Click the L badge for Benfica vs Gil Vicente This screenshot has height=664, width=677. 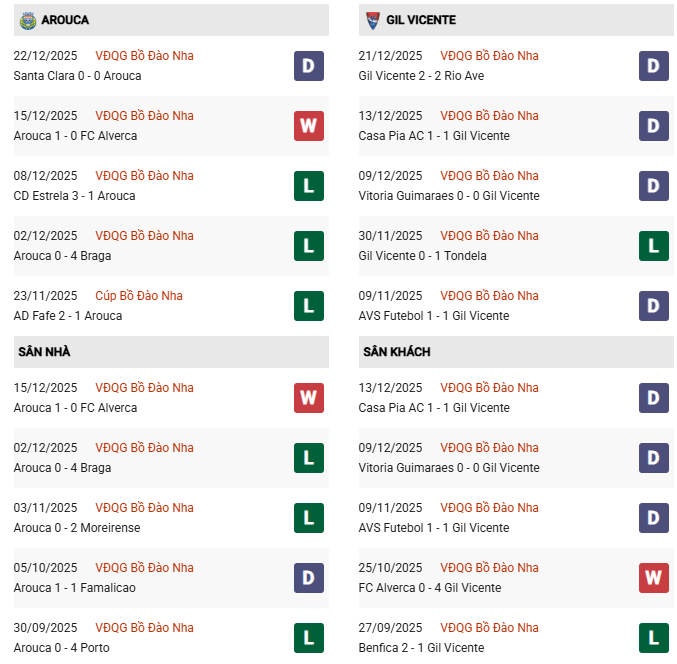(x=653, y=638)
